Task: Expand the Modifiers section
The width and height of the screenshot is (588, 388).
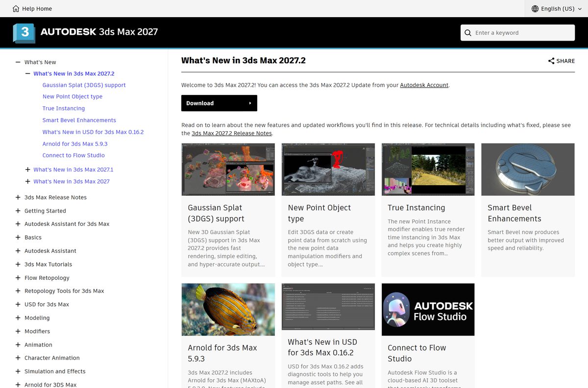Action: click(18, 331)
